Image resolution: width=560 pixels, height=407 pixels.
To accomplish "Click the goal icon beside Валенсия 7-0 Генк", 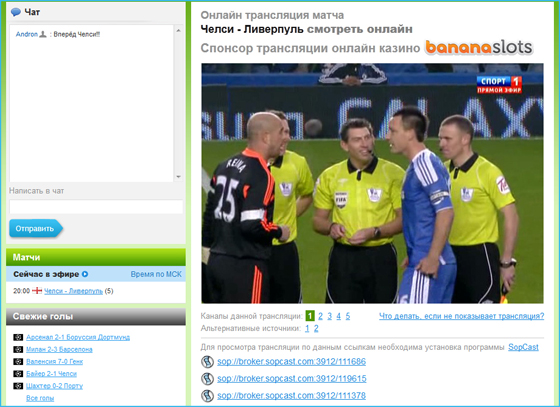I will [x=18, y=361].
